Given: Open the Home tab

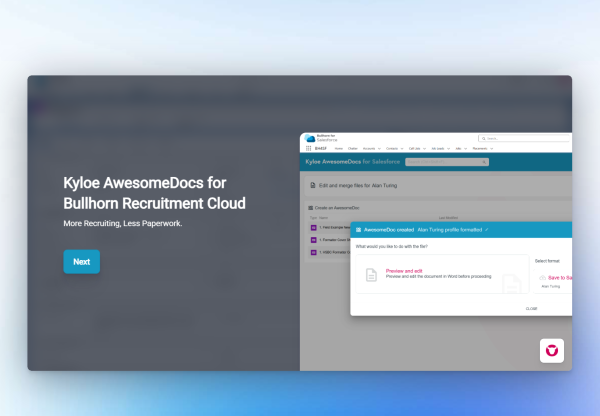Looking at the screenshot, I should [x=339, y=148].
